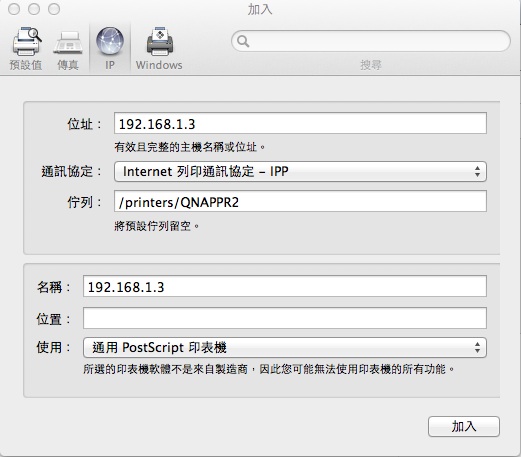521x457 pixels.
Task: Expand the 通訊協定 IPP protocol dropdown
Action: 300,171
